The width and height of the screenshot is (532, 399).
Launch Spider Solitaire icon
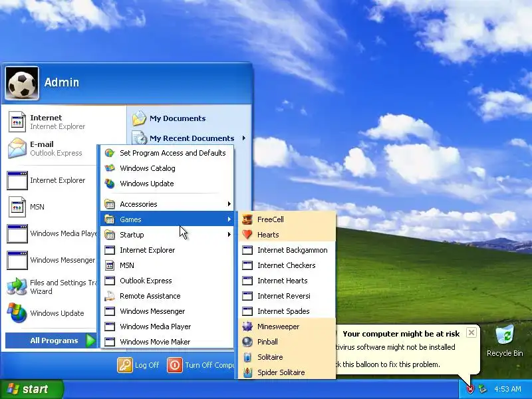tap(247, 372)
